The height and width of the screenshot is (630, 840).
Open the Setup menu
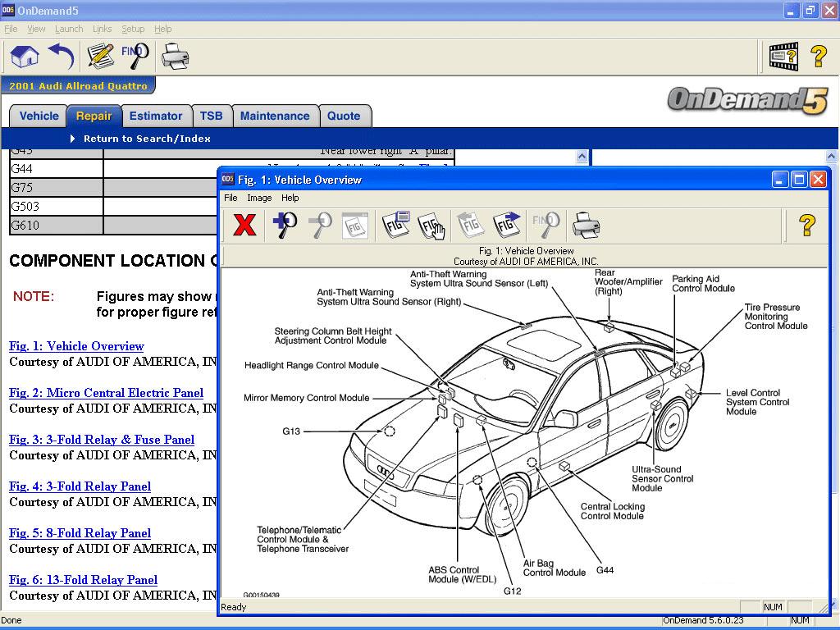(133, 29)
